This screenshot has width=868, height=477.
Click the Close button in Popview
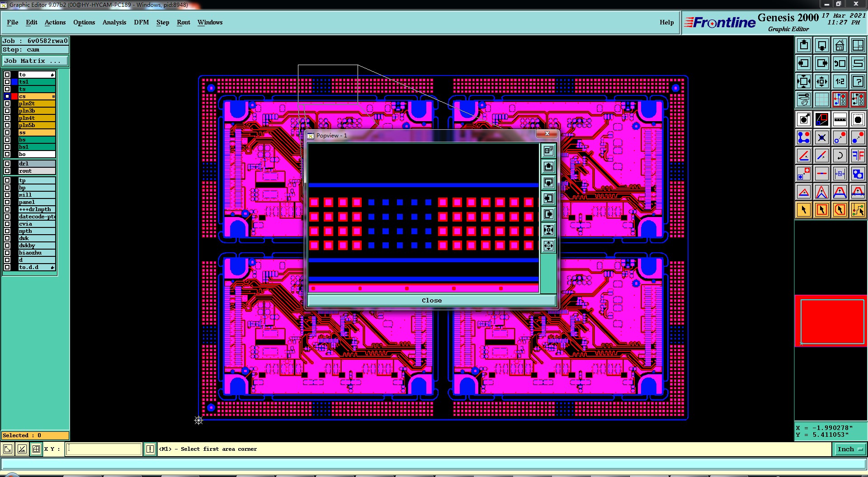432,300
